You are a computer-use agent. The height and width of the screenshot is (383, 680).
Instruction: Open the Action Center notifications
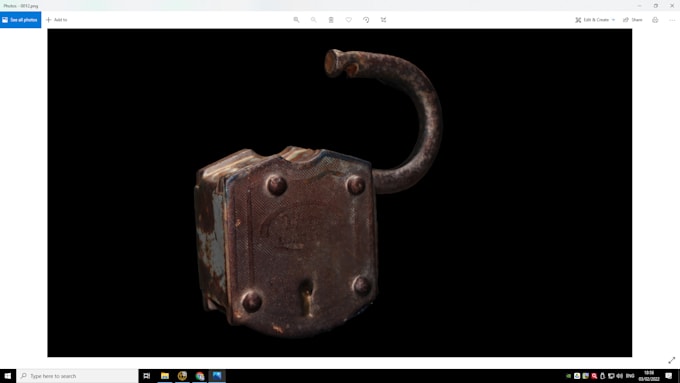pyautogui.click(x=669, y=376)
